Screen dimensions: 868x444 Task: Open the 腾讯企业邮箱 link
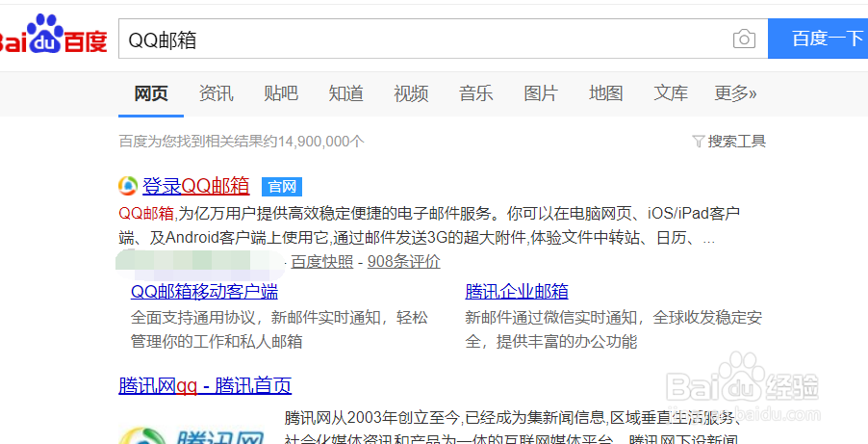coord(517,292)
